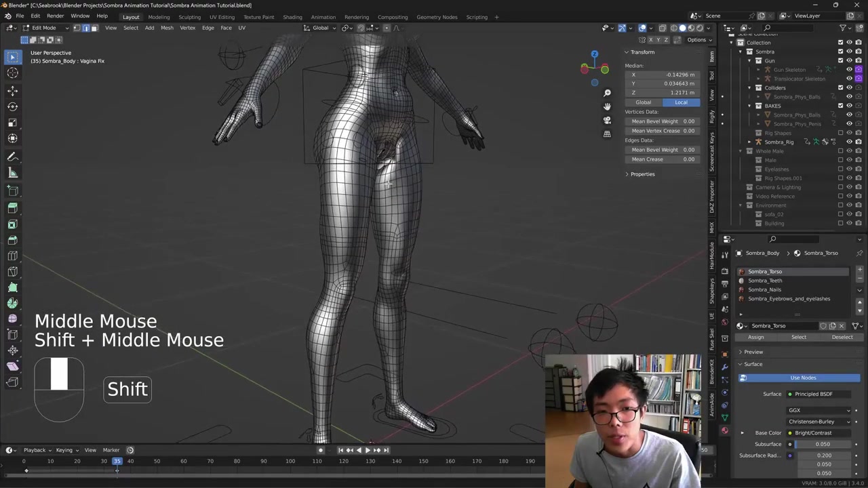Screen dimensions: 868x488
Task: Expand the Properties section in sidebar
Action: tap(642, 174)
